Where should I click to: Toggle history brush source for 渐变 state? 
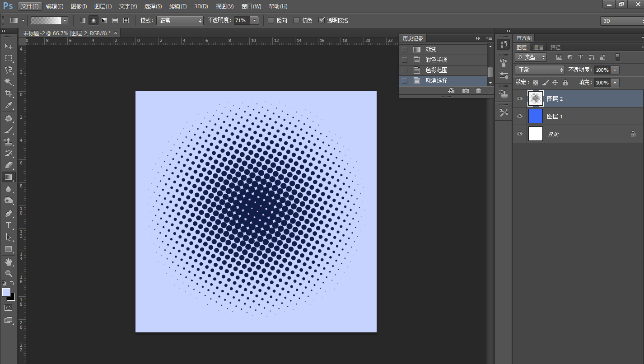[405, 49]
